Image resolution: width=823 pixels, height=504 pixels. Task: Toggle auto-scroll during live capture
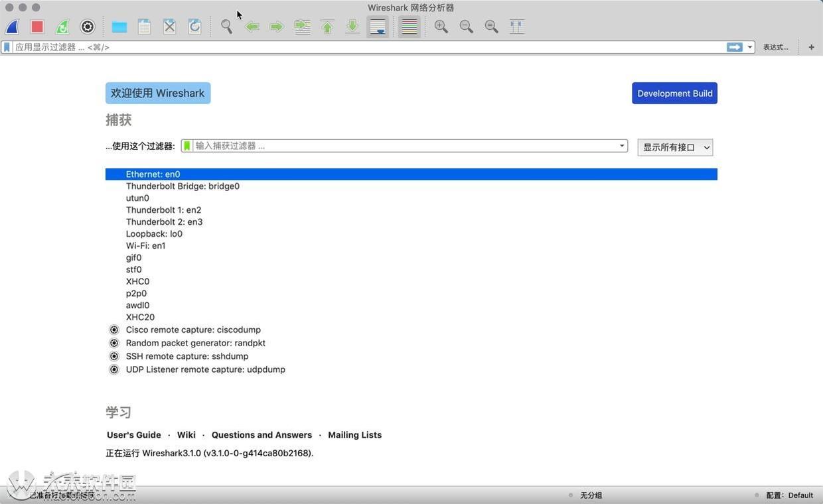(378, 27)
